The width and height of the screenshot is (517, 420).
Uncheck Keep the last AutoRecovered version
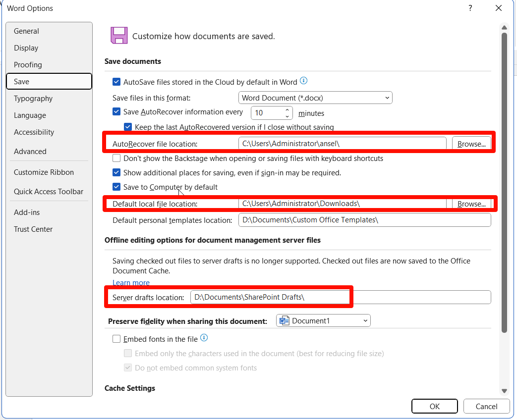click(x=128, y=127)
